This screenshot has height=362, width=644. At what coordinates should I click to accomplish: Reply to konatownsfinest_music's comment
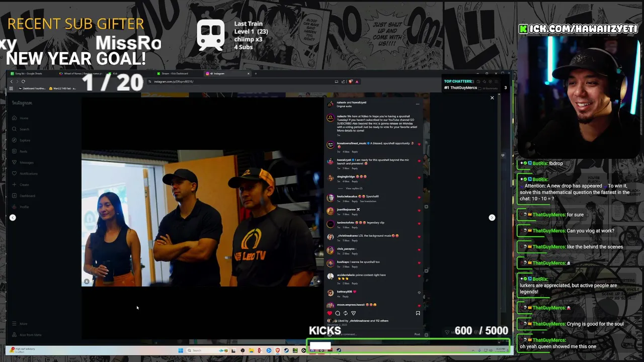355,152
